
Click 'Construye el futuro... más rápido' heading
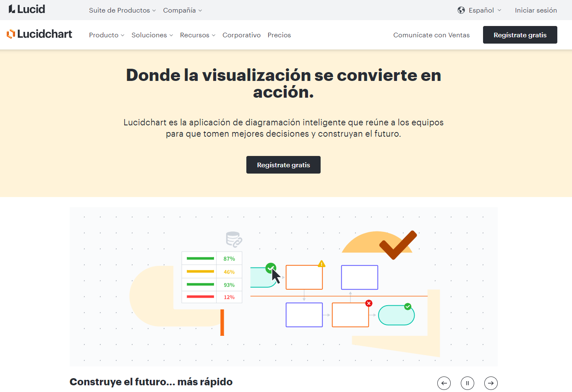tap(151, 382)
